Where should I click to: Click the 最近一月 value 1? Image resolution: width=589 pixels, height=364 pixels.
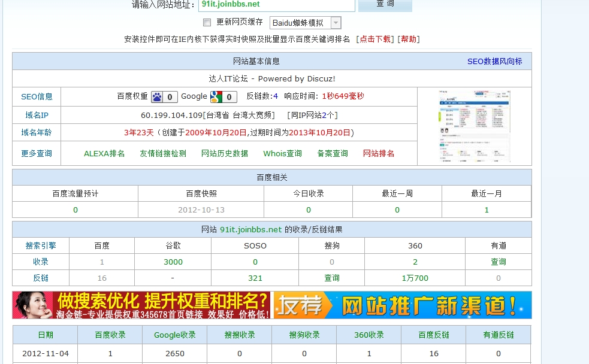487,210
